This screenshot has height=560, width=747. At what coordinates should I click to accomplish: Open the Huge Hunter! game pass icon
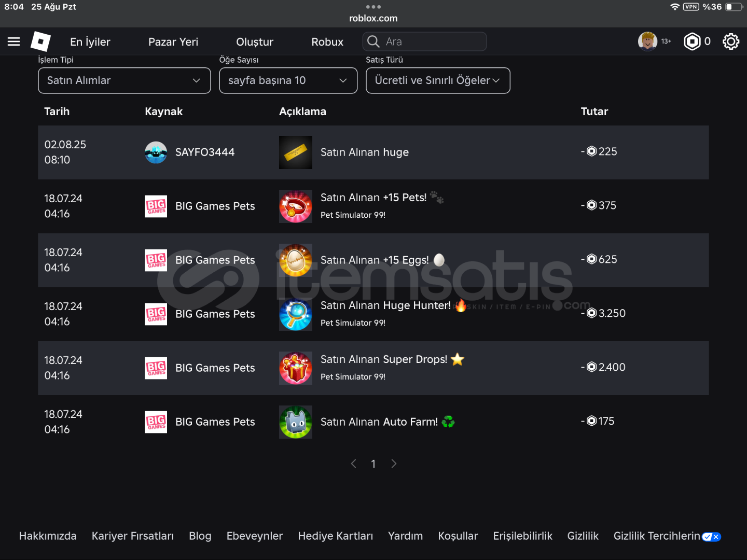click(x=296, y=314)
